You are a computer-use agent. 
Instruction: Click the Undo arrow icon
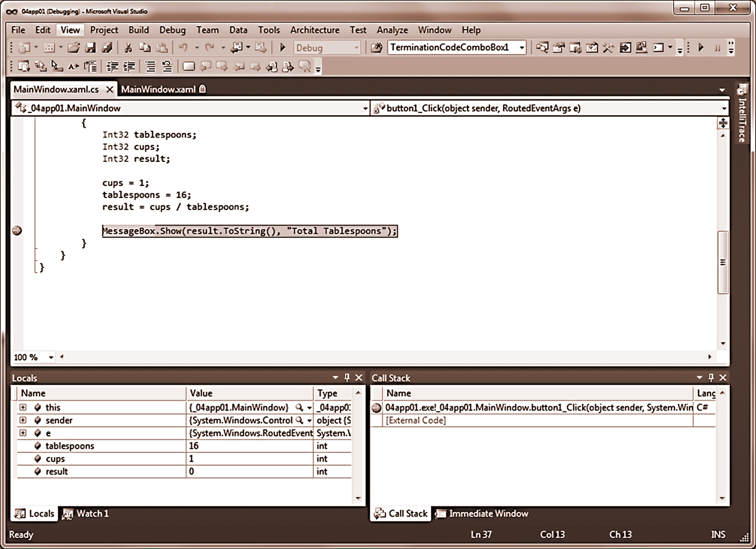(183, 48)
